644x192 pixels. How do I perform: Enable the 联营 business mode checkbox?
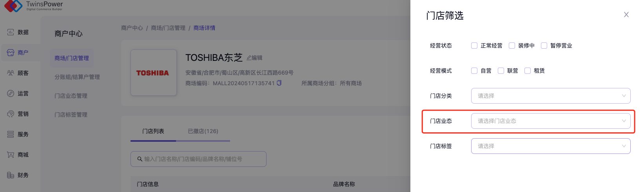501,71
